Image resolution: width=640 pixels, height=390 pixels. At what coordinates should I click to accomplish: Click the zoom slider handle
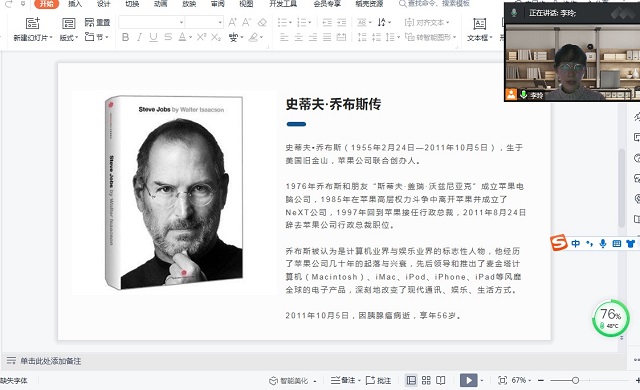[x=575, y=380]
